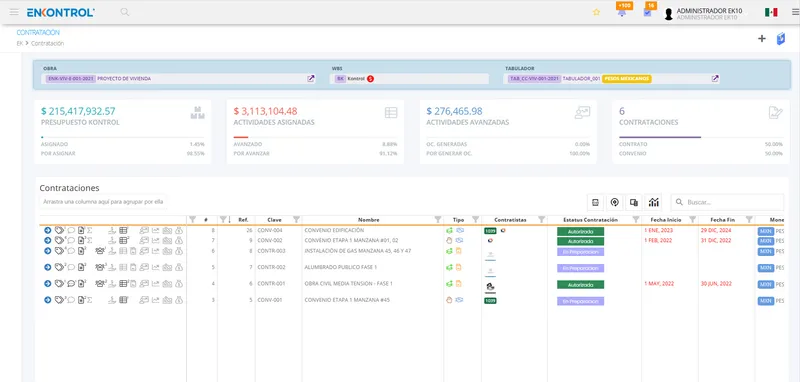
Task: Open the filter for the Fecha Inicio column
Action: click(x=692, y=219)
